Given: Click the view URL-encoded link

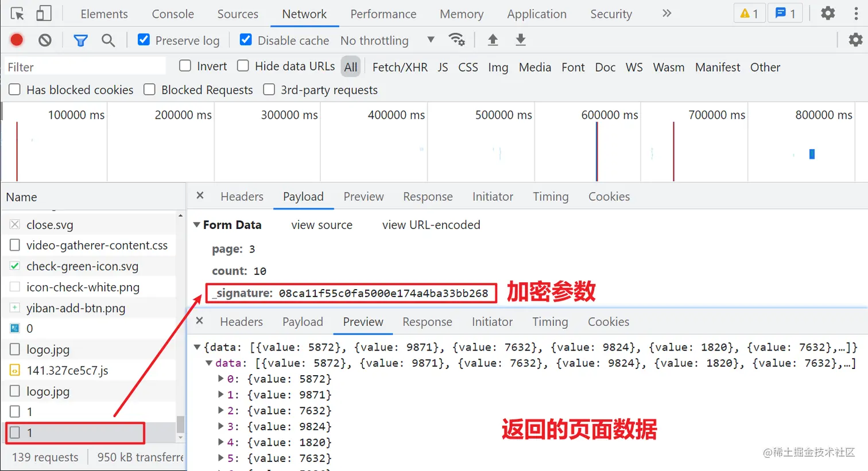Looking at the screenshot, I should (x=431, y=225).
